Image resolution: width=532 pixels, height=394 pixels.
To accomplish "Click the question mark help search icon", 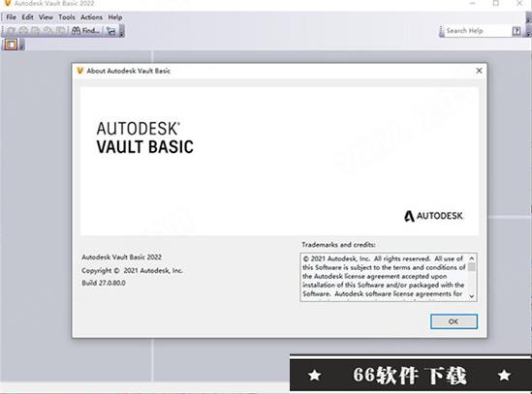I will [x=516, y=31].
